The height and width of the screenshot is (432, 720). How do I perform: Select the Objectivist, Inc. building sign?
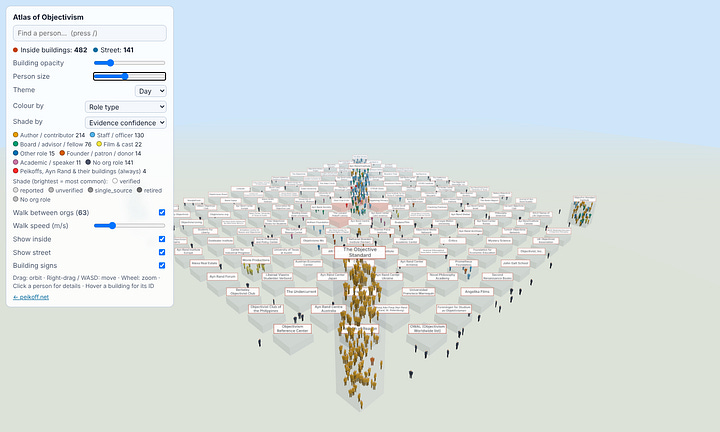click(531, 251)
